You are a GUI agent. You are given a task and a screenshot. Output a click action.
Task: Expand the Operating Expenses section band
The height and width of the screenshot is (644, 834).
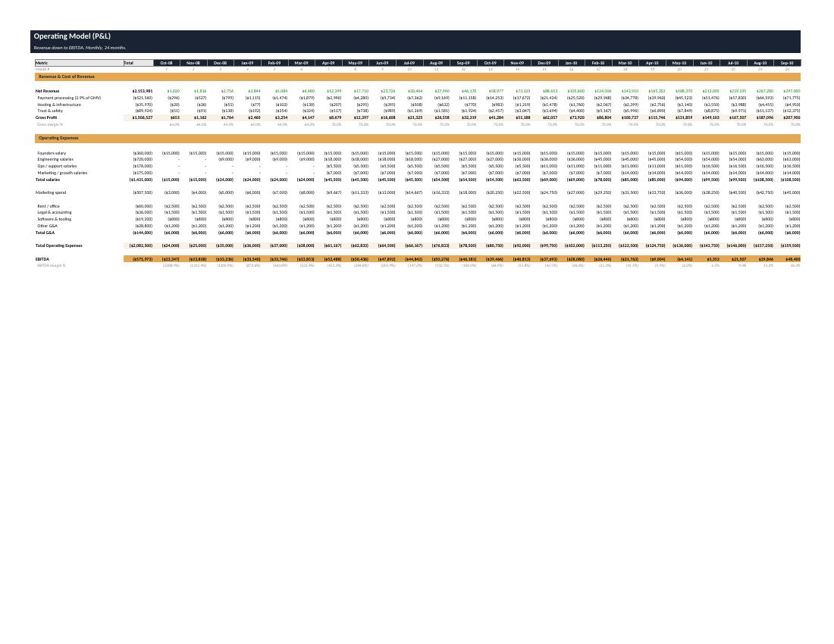(62, 138)
